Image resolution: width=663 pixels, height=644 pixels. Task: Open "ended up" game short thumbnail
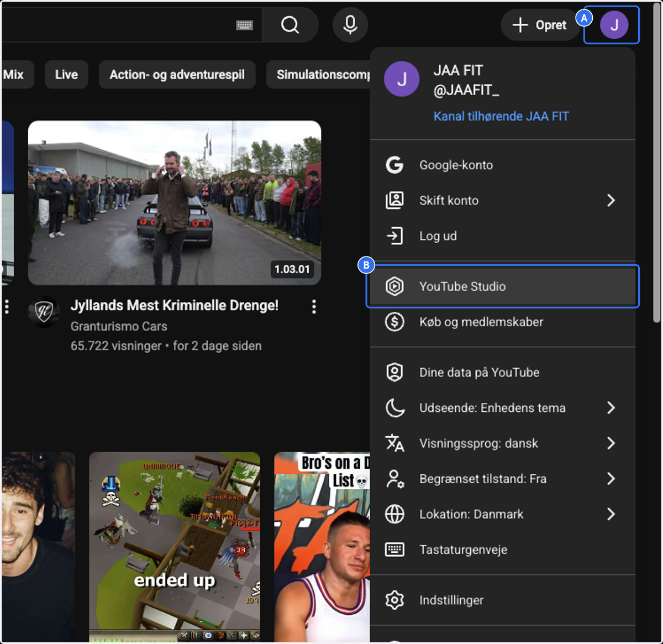click(175, 547)
